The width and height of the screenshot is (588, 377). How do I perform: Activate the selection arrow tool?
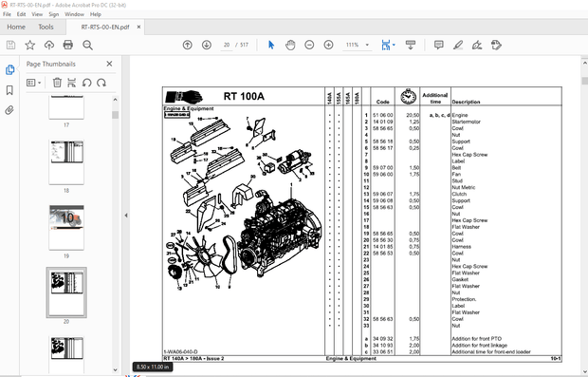tap(271, 45)
